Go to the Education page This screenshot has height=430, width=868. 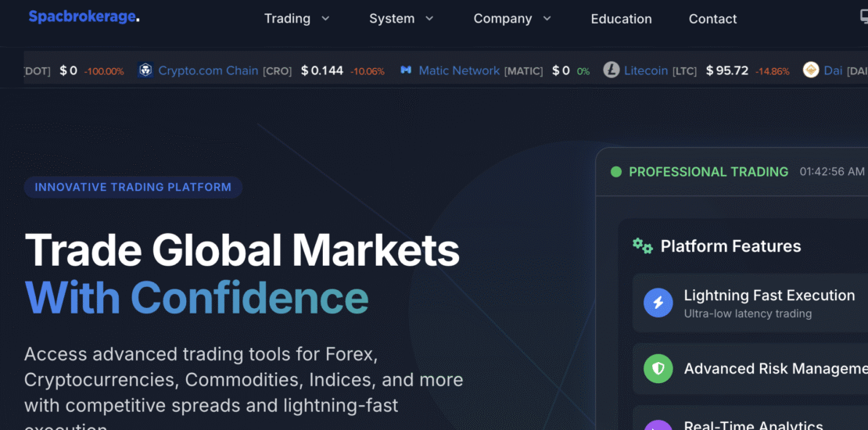[x=621, y=19]
